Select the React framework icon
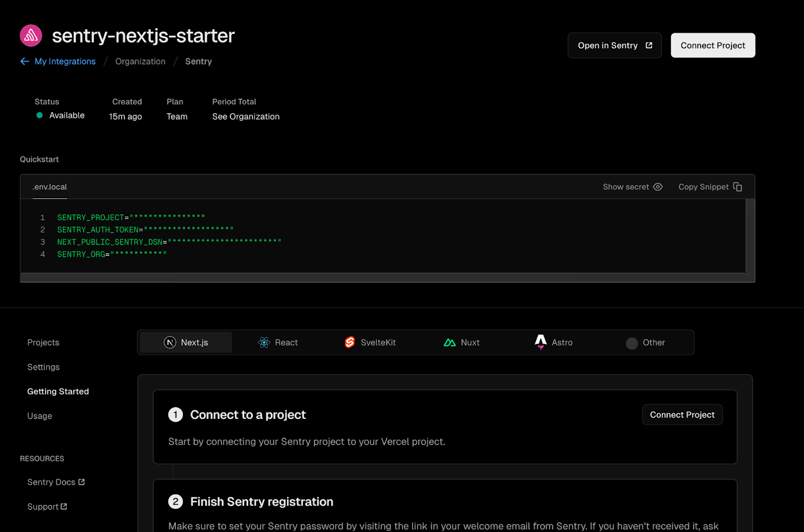The image size is (804, 532). (x=264, y=342)
